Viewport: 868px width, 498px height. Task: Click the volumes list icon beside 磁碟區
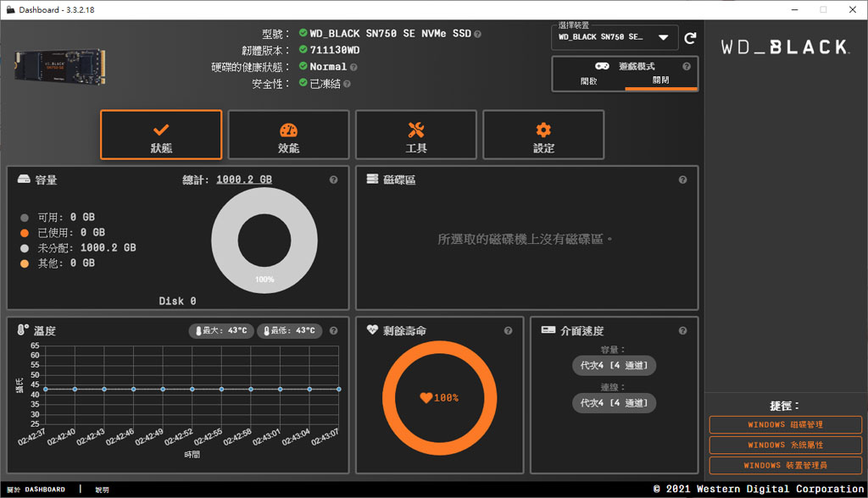click(x=373, y=179)
